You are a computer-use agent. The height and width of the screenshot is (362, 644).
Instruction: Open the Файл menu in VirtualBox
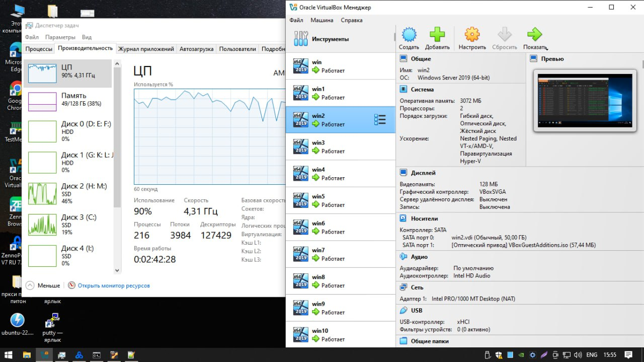[x=296, y=20]
